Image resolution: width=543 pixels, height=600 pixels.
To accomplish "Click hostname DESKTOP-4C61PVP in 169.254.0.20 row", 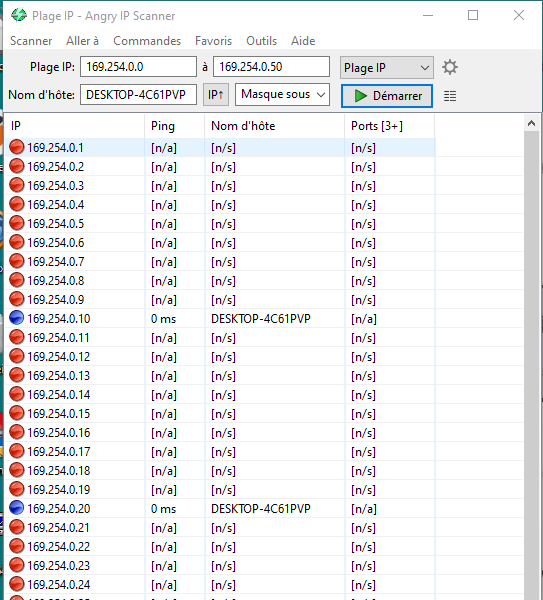I will pos(261,509).
